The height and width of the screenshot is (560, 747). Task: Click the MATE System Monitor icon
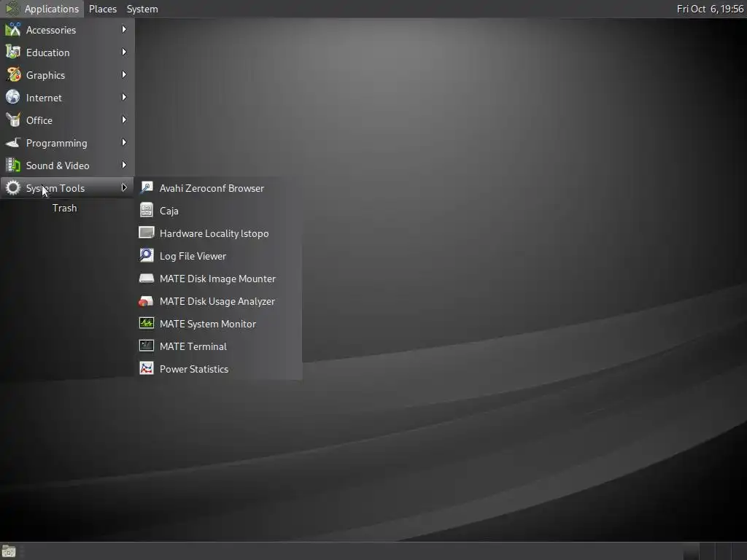click(x=146, y=323)
